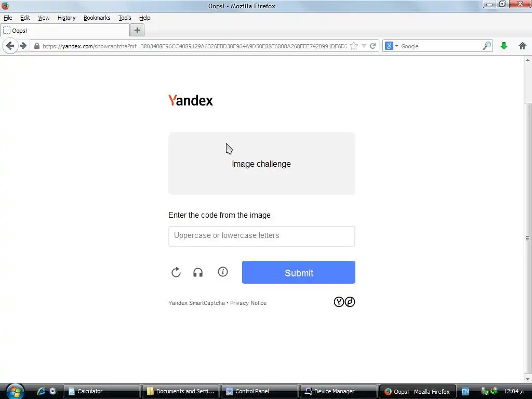Switch to audio captcha headphones icon
This screenshot has width=532, height=399.
[198, 272]
